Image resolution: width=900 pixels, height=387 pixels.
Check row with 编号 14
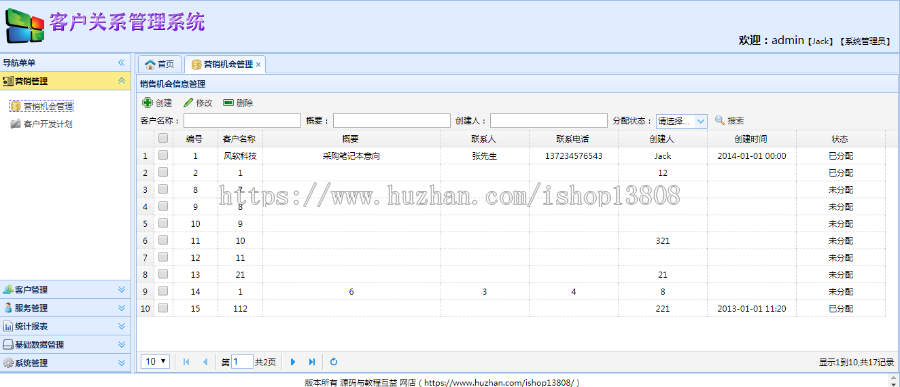[x=163, y=291]
